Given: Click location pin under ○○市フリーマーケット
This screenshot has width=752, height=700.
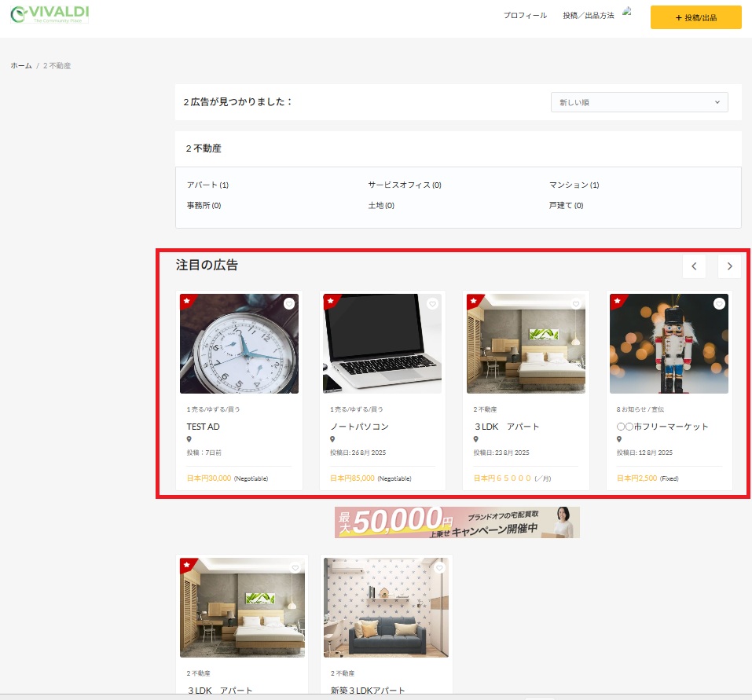Looking at the screenshot, I should click(619, 440).
